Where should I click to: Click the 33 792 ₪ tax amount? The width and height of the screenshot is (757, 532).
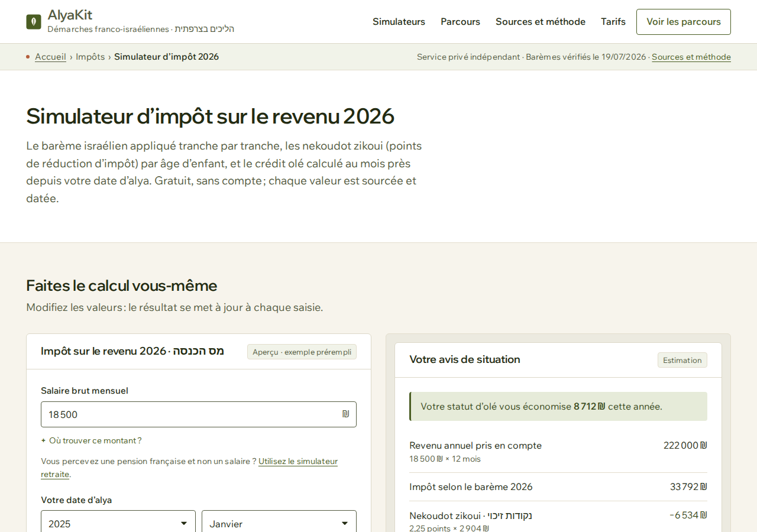pyautogui.click(x=688, y=487)
